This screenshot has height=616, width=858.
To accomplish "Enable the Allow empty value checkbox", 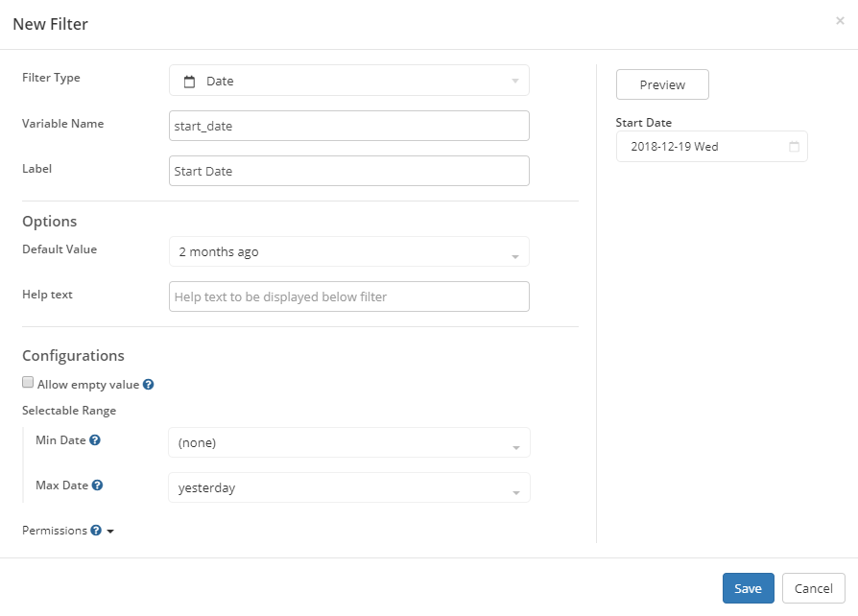I will click(28, 383).
